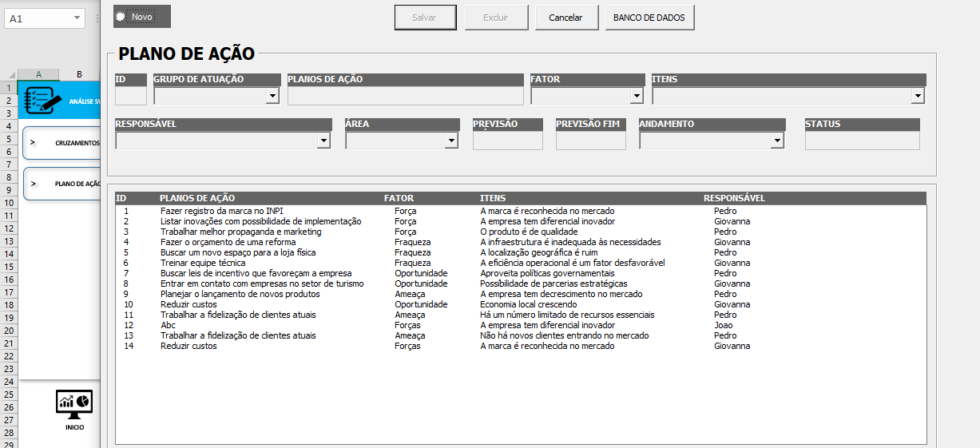Open the Itens dropdown arrow
Image resolution: width=980 pixels, height=448 pixels.
pyautogui.click(x=918, y=96)
